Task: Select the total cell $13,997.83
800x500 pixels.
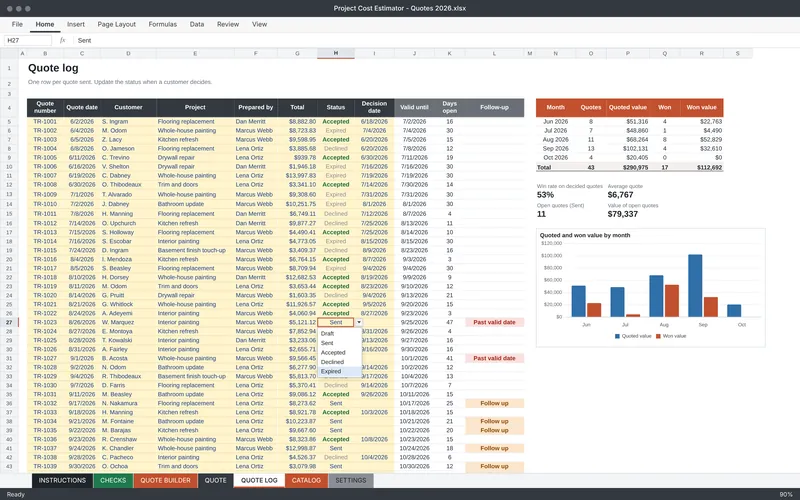Action: [x=297, y=176]
